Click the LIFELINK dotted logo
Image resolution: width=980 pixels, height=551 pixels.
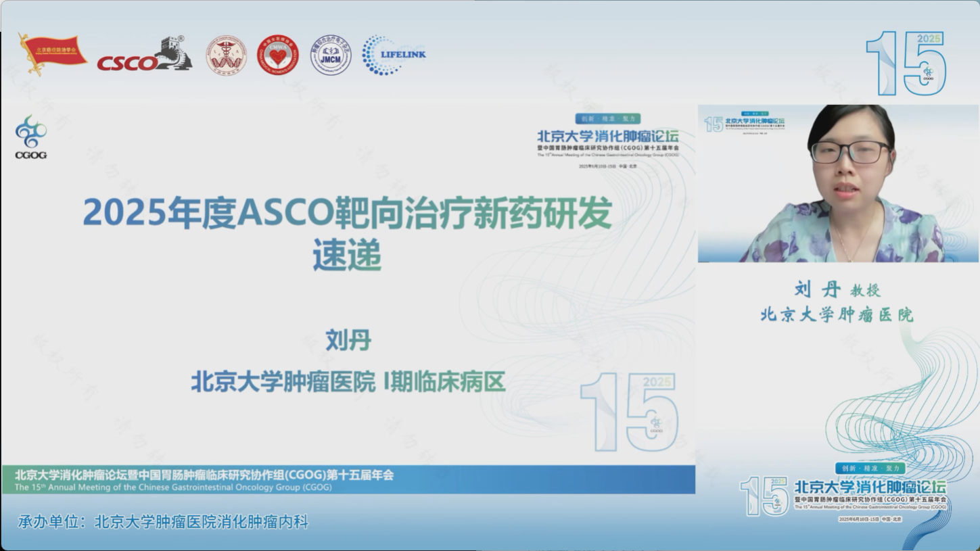point(394,55)
